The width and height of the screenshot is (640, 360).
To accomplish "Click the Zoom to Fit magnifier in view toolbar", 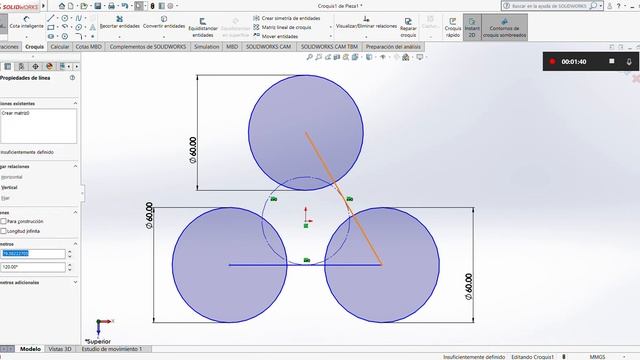I will pyautogui.click(x=309, y=57).
